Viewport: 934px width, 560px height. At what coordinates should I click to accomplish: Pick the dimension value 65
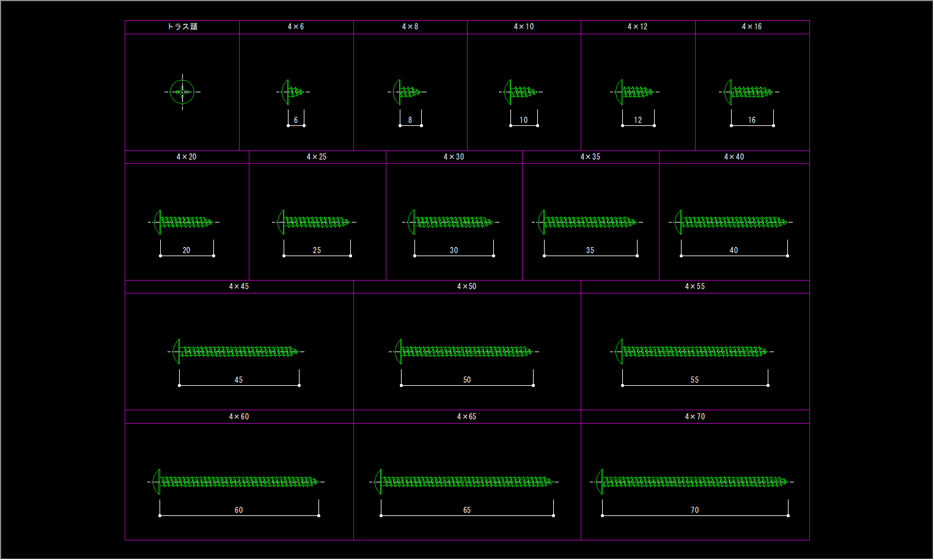(x=467, y=510)
